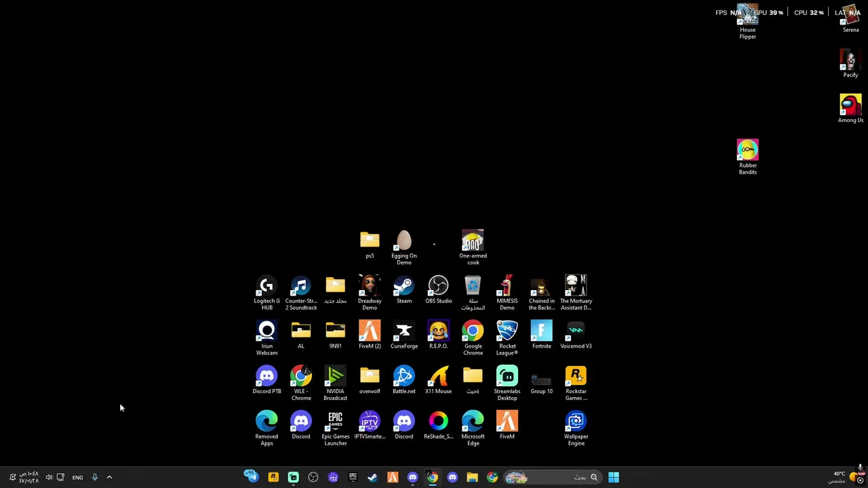
Task: Select the Voicemod V3 shortcut
Action: click(576, 335)
